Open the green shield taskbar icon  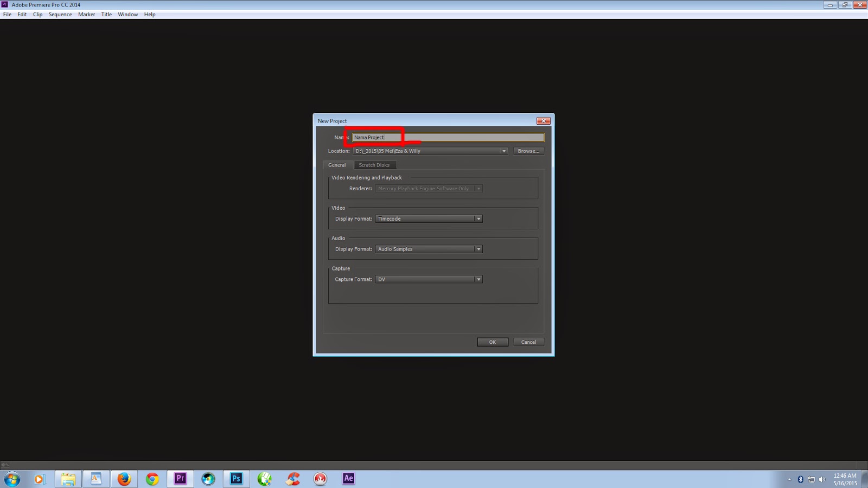pyautogui.click(x=265, y=479)
